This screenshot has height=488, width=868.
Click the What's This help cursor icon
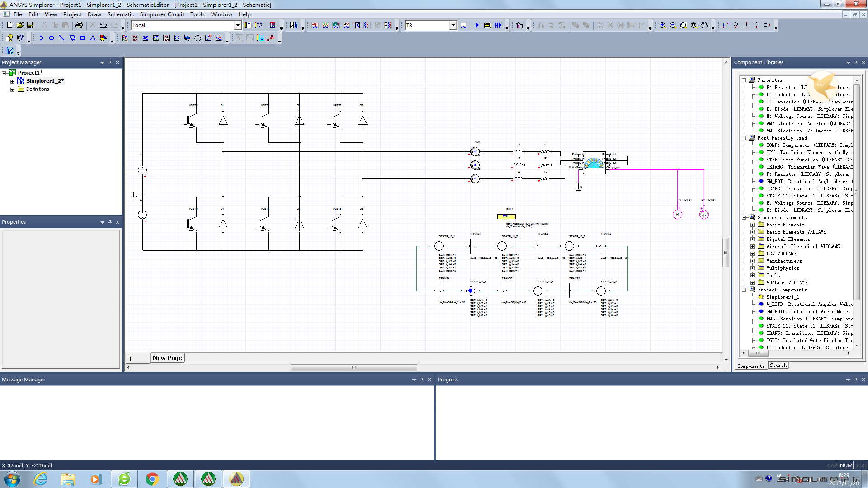coord(20,38)
